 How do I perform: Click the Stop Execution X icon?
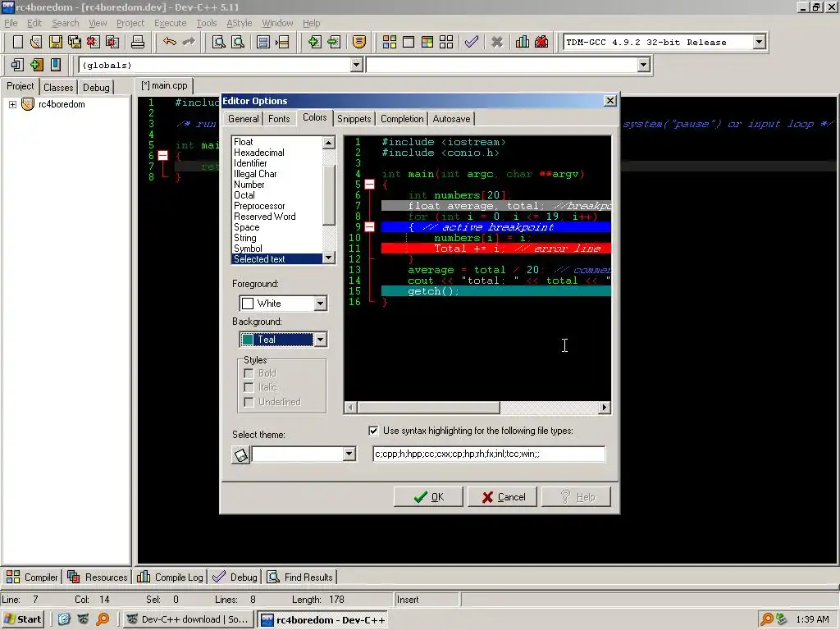pos(497,42)
